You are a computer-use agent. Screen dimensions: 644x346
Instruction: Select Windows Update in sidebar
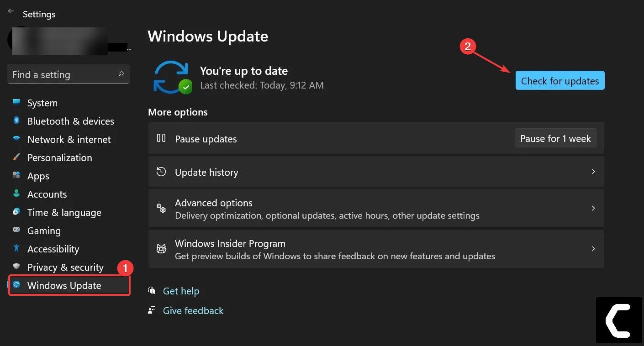pos(69,285)
